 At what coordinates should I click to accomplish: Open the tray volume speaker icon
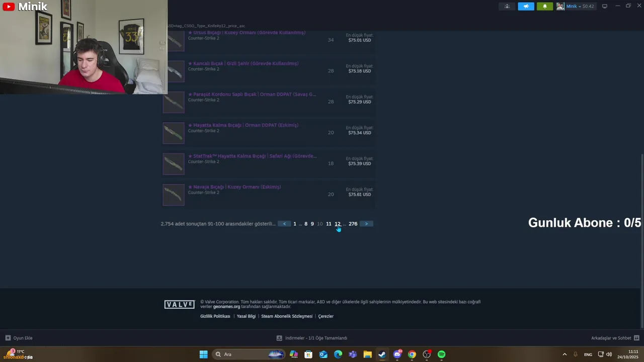pyautogui.click(x=609, y=354)
